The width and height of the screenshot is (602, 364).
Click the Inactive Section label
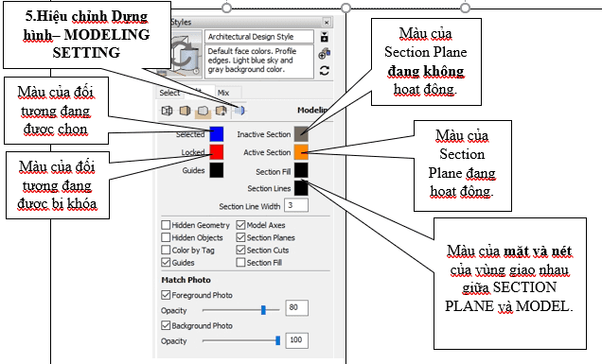coord(264,134)
